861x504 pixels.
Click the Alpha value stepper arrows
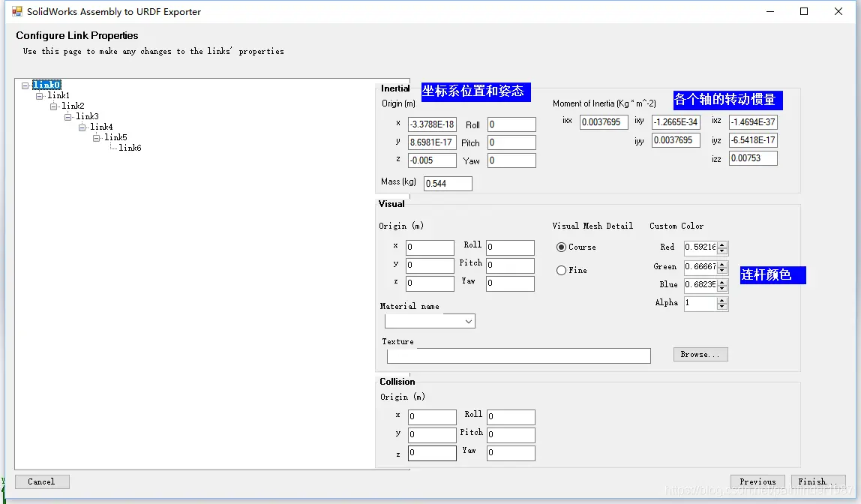(x=722, y=304)
